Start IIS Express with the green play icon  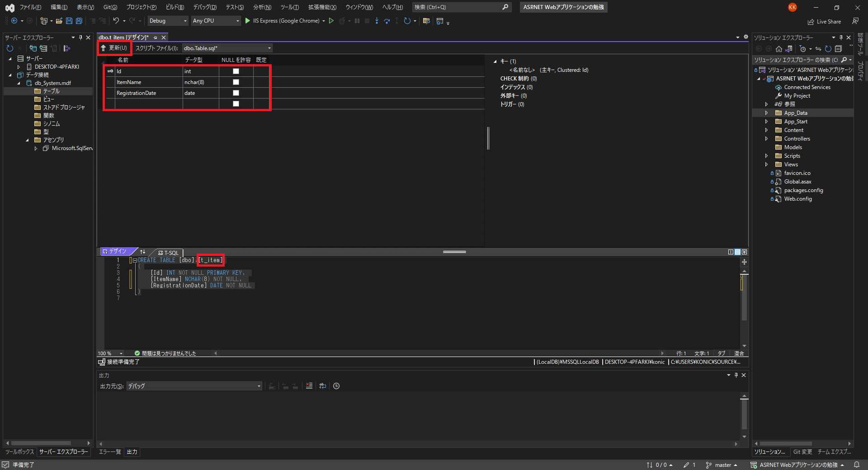tap(247, 21)
